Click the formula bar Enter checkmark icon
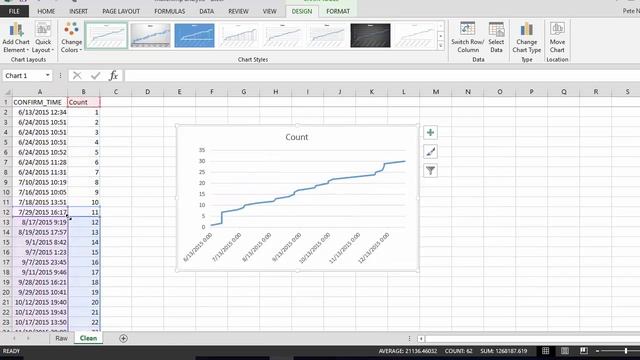The width and height of the screenshot is (640, 360). coord(96,76)
